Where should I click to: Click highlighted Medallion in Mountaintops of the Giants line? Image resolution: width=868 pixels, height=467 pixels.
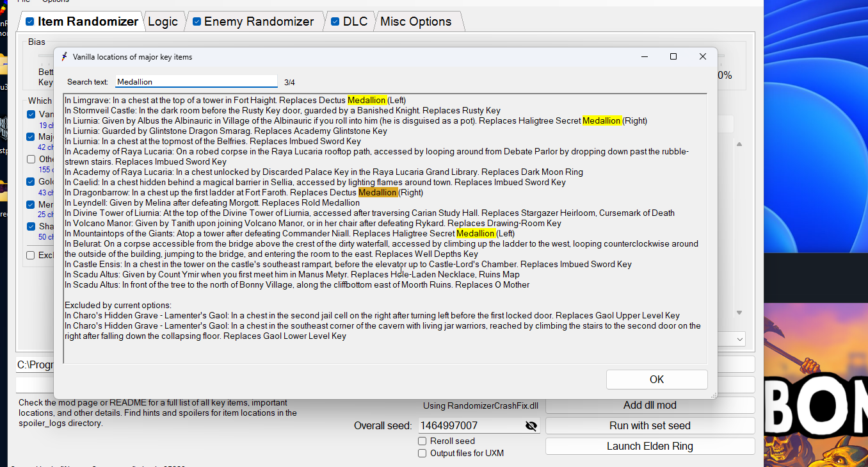(x=476, y=234)
